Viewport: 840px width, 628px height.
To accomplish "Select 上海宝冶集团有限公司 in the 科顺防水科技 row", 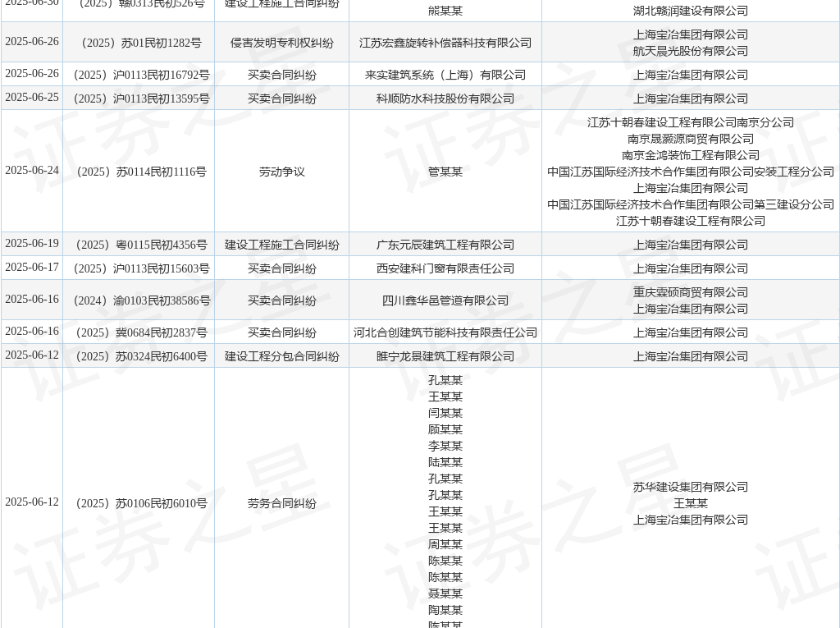I will click(691, 99).
